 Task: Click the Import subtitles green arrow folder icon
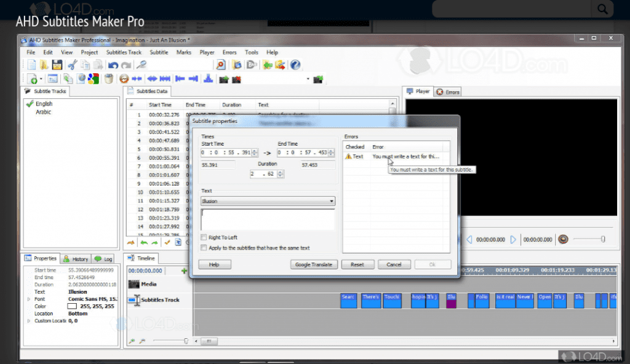pyautogui.click(x=267, y=65)
